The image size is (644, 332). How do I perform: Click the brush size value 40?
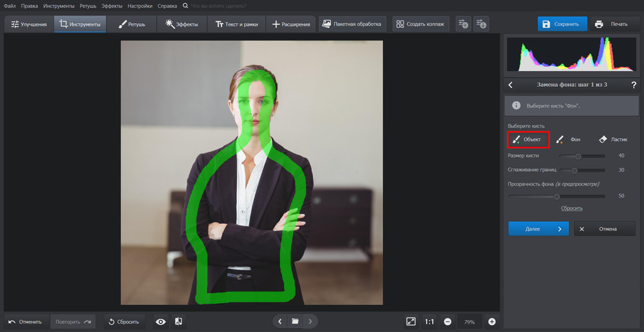pyautogui.click(x=621, y=156)
